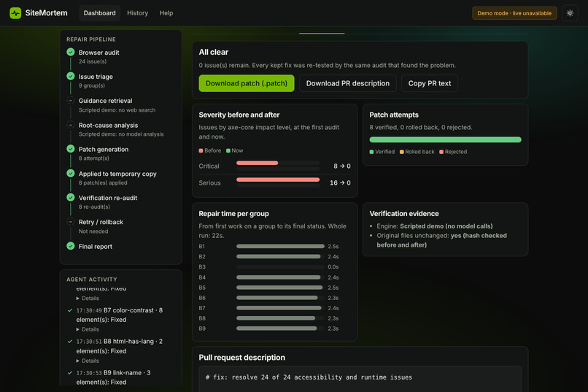The image size is (588, 392).
Task: Click the Final report step label
Action: coord(96,247)
